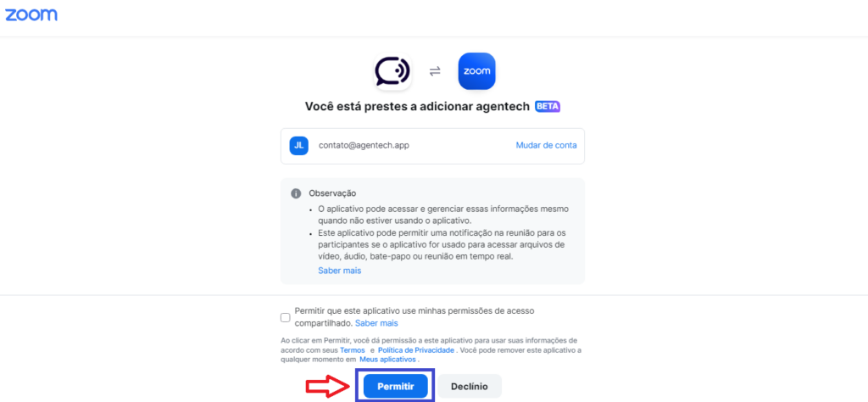868x402 pixels.
Task: Click the BETA badge next to agentech
Action: tap(548, 107)
